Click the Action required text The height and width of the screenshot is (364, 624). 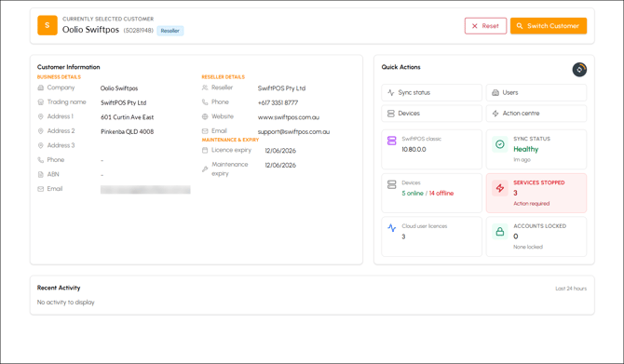pos(531,204)
